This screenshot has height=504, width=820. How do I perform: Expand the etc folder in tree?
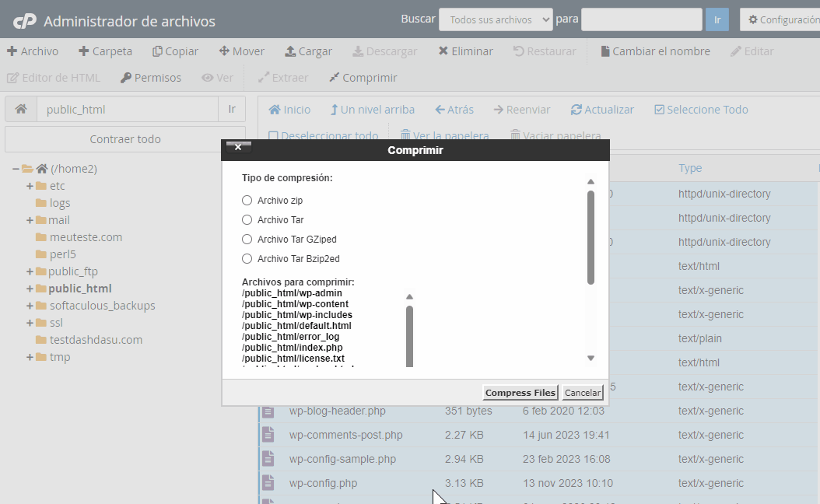tap(30, 186)
